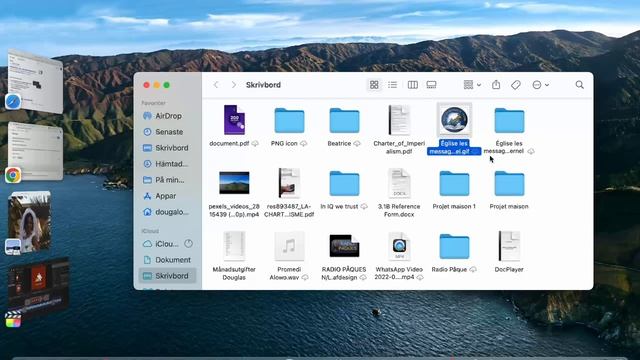The image size is (640, 360).
Task: Click the Final Cut Pro icon in Stage Manager
Action: [x=13, y=319]
